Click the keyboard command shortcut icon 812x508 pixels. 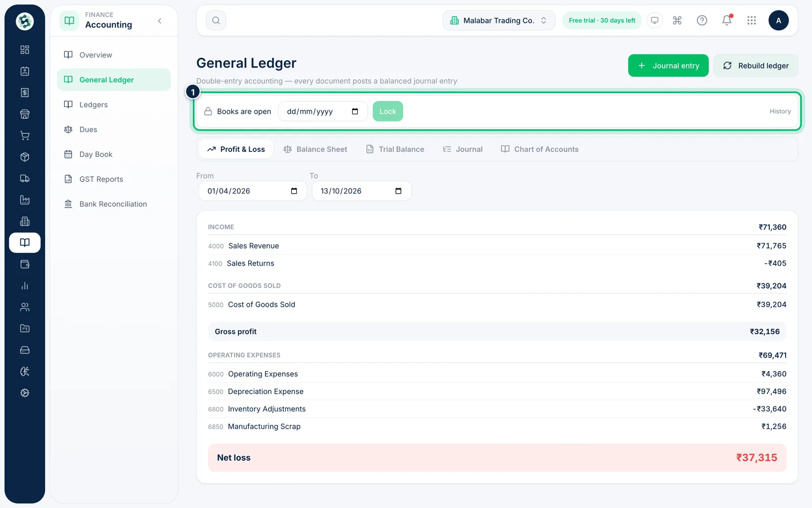coord(677,20)
